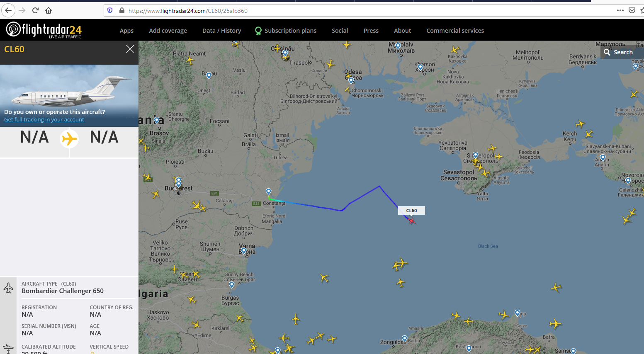The height and width of the screenshot is (354, 644).
Task: Click the browser back arrow
Action: 8,10
